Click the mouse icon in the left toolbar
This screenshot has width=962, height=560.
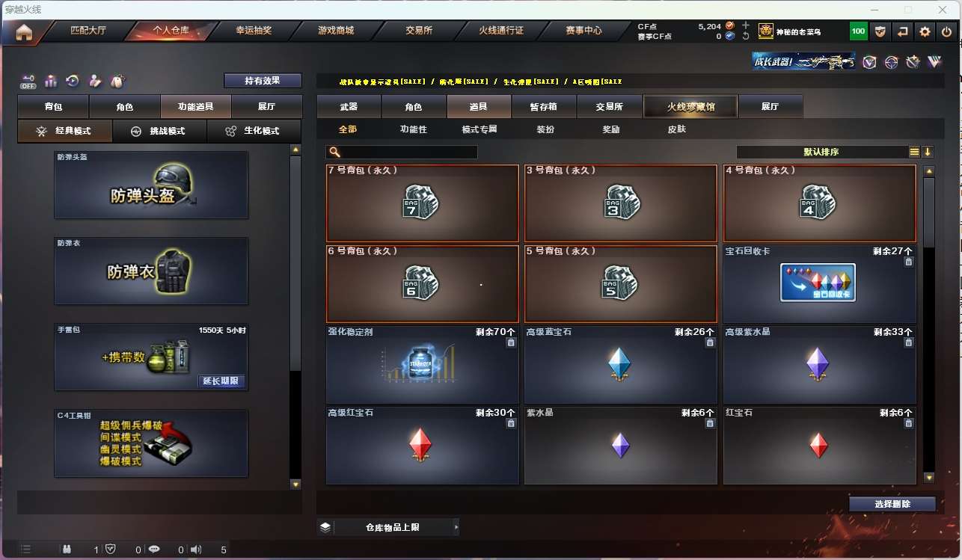(117, 81)
